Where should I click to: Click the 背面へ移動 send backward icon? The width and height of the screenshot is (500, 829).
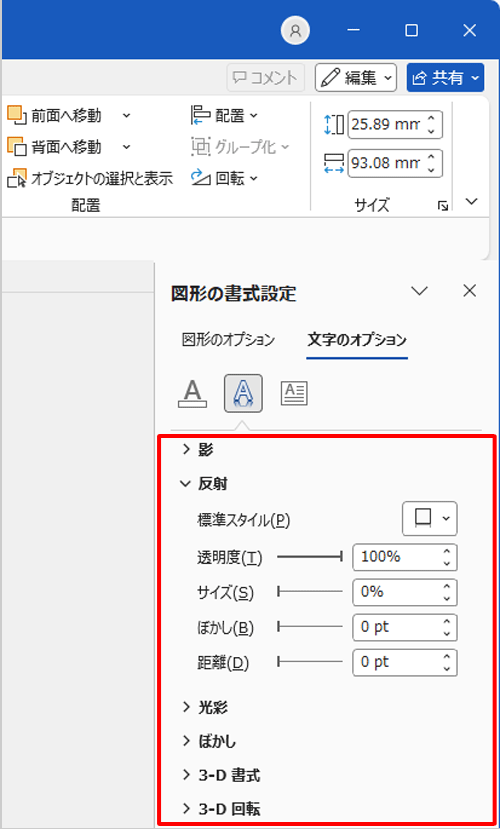pos(17,146)
